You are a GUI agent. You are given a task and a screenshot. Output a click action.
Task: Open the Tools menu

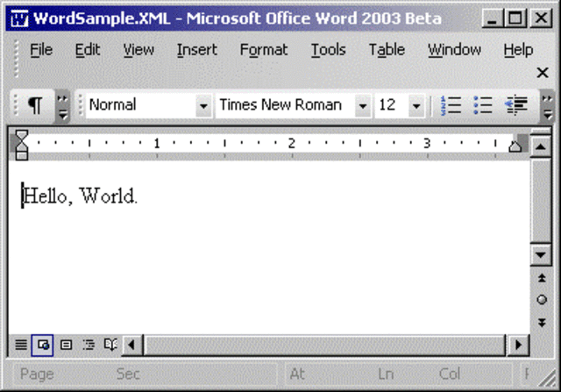328,50
